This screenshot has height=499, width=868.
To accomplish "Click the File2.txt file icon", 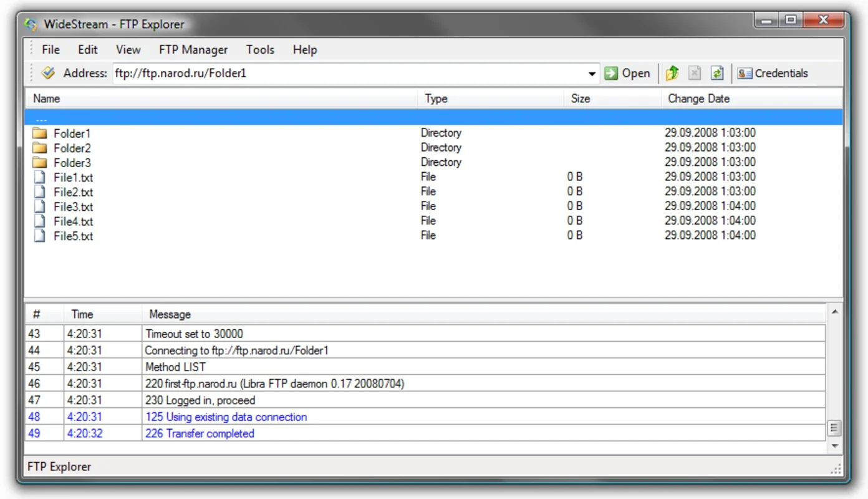I will pos(40,191).
